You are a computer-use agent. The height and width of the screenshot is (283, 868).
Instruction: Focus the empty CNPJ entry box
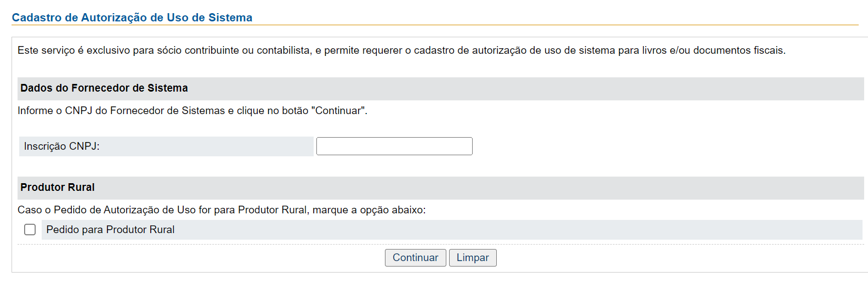394,146
